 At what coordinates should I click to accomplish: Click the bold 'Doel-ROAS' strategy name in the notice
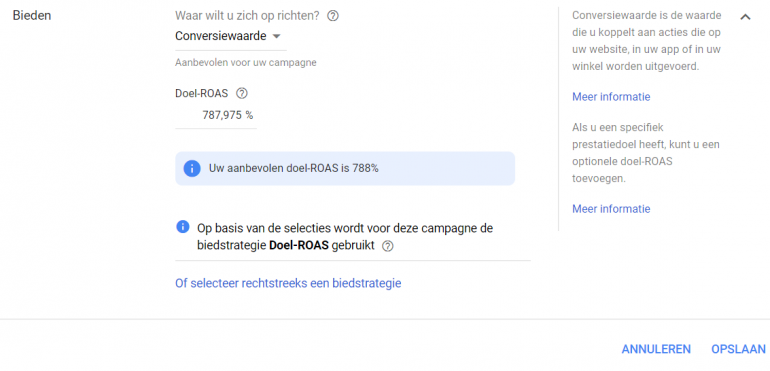coord(299,246)
